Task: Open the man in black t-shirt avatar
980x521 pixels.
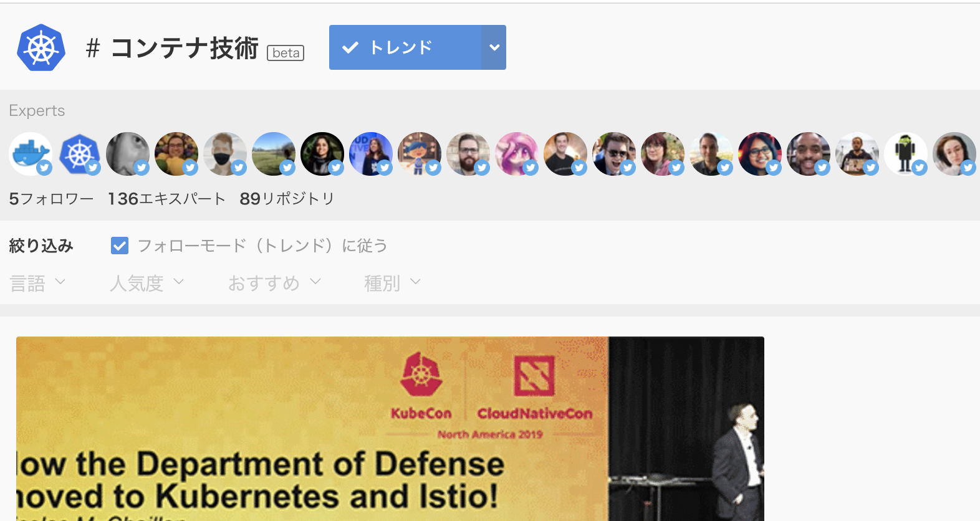Action: [x=565, y=154]
